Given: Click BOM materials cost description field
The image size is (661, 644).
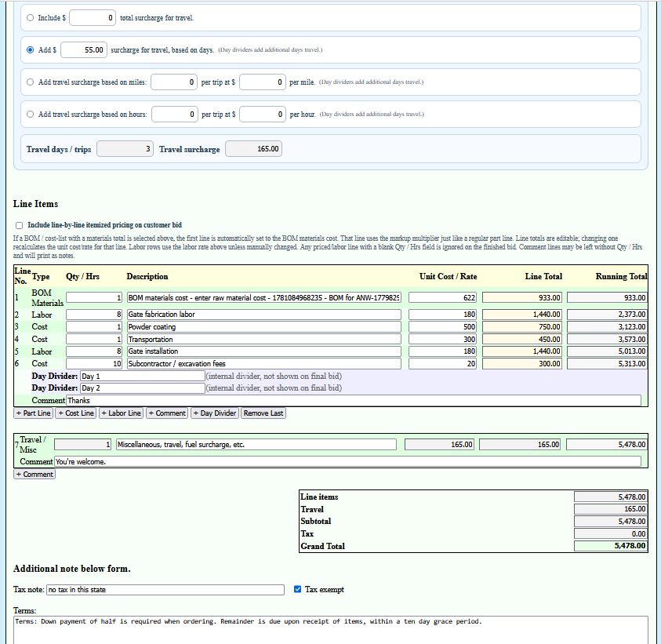Looking at the screenshot, I should coord(264,297).
